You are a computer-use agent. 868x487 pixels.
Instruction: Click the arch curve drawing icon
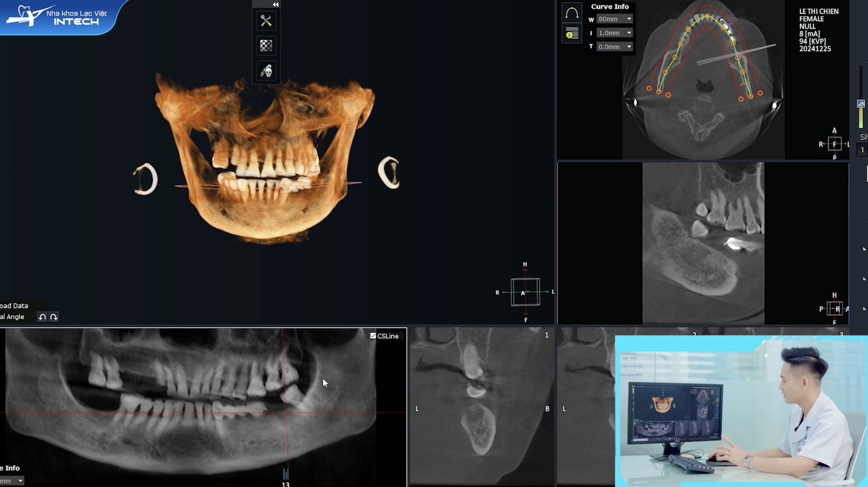[x=572, y=13]
